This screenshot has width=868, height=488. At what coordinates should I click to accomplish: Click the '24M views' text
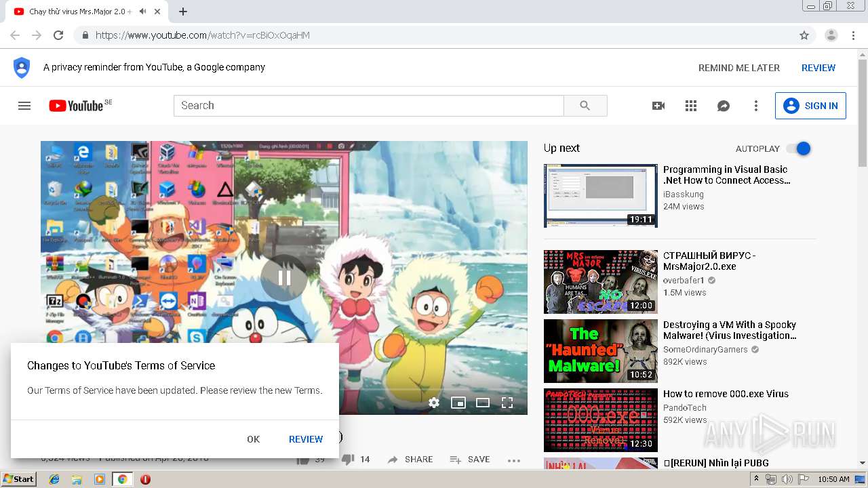point(684,207)
